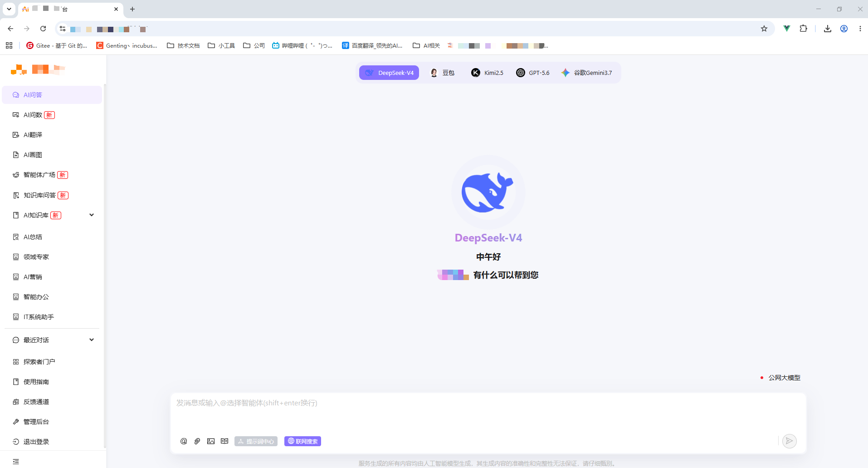This screenshot has width=868, height=468.
Task: Open the 反馈通道 feedback link
Action: (x=52, y=402)
